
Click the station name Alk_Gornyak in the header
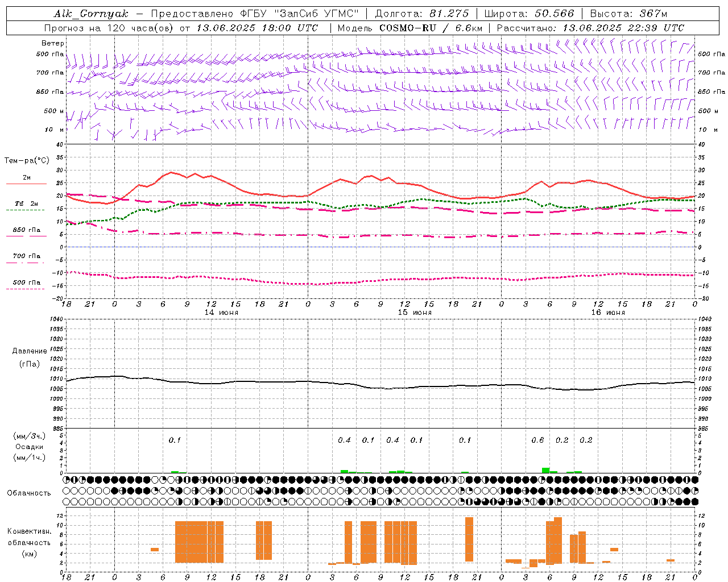click(92, 14)
